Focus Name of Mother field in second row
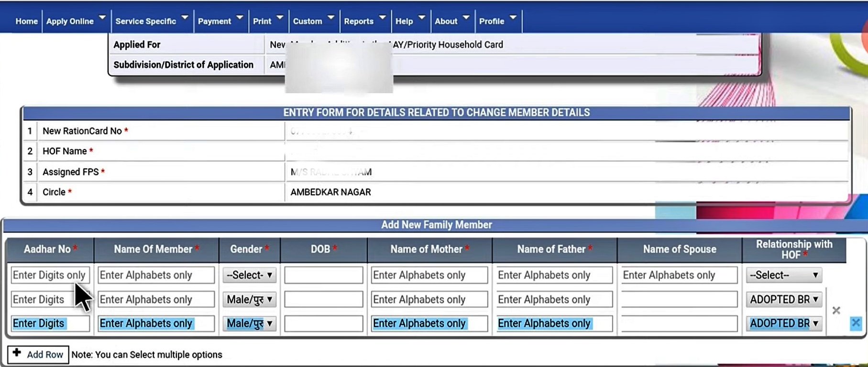The height and width of the screenshot is (367, 868). pyautogui.click(x=429, y=300)
